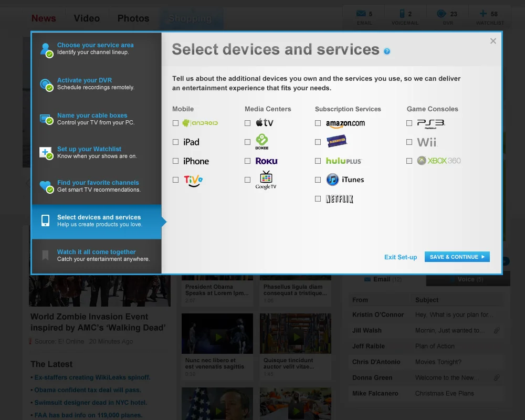Select the Xbox 360 checkbox

[x=409, y=161]
